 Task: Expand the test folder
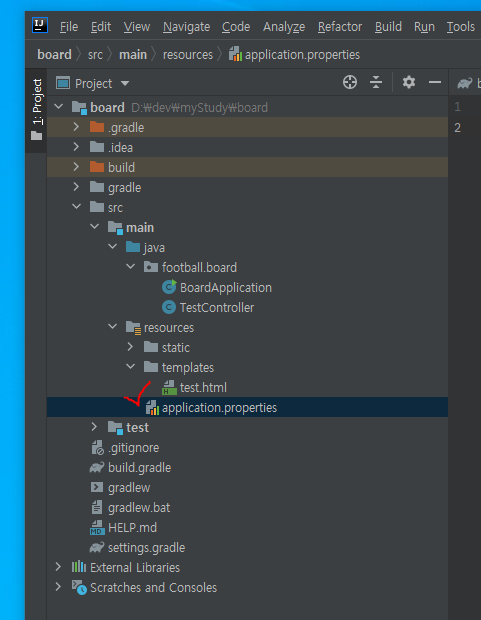(94, 427)
